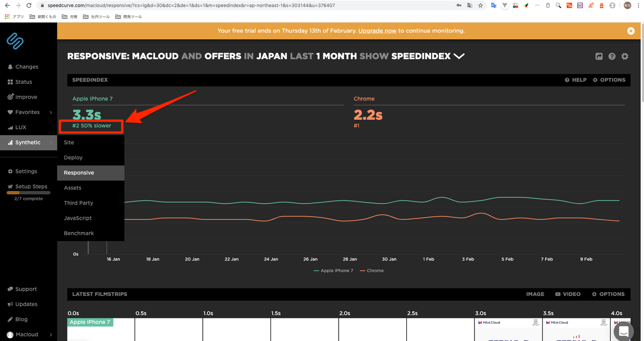The height and width of the screenshot is (341, 644).
Task: Change the MACLOUD site filter in the title
Action: click(155, 56)
